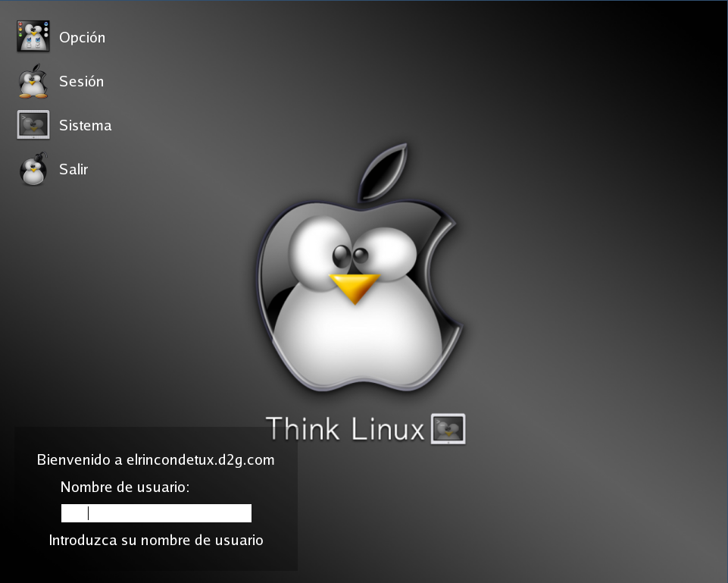The height and width of the screenshot is (583, 728).
Task: Click the Apple-shaped Tux penguin logo
Action: pos(360,267)
